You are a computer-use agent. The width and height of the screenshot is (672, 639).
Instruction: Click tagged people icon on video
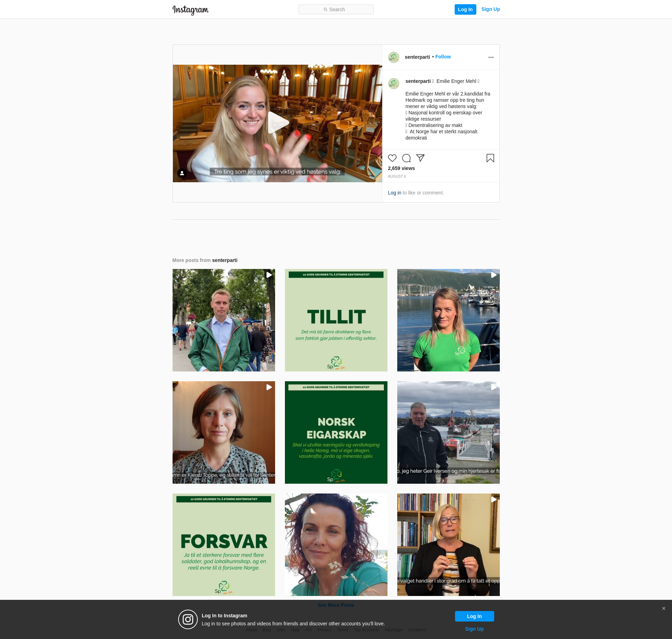[x=182, y=173]
